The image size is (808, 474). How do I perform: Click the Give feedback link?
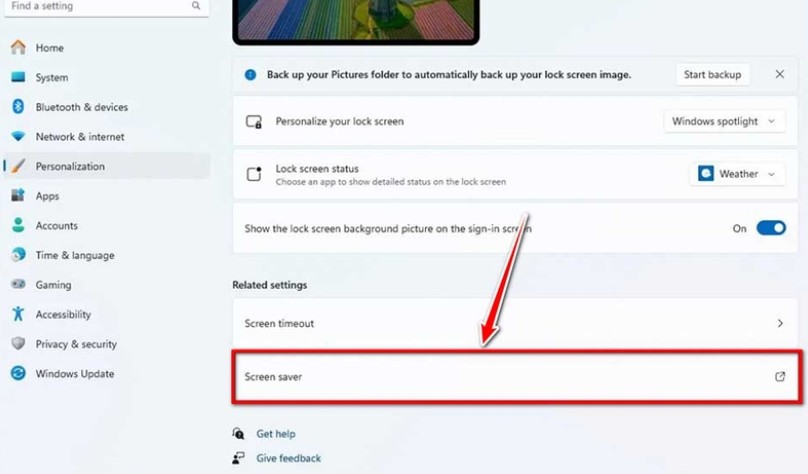click(x=289, y=458)
